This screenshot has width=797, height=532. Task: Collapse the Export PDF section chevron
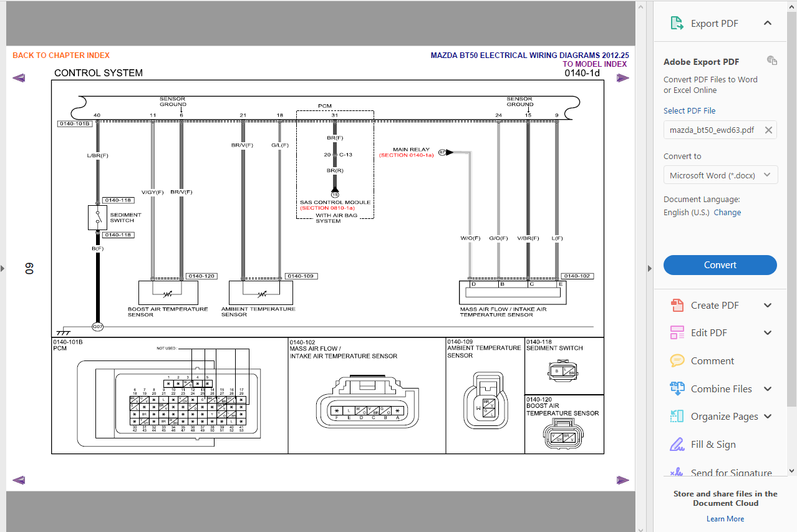click(768, 24)
